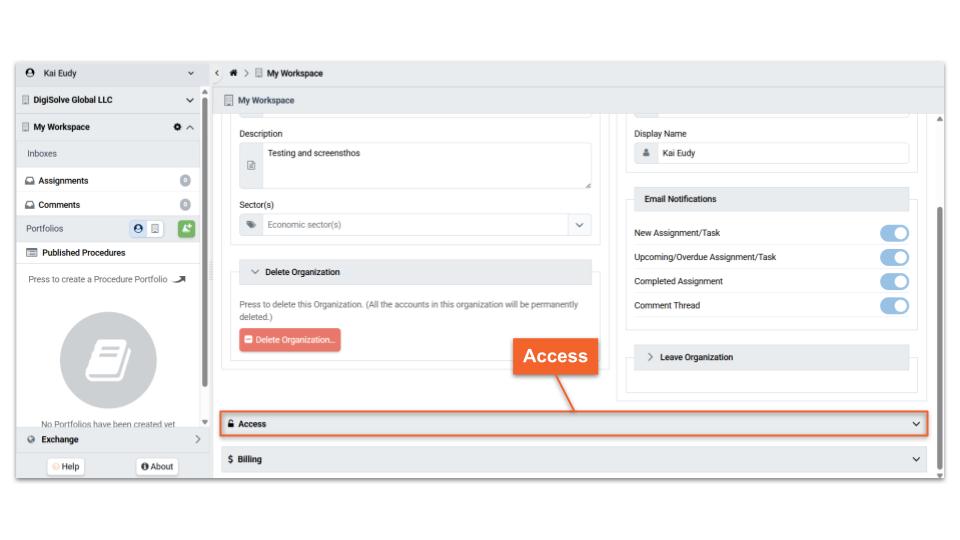Select the user portfolios filter icon
Image resolution: width=960 pixels, height=540 pixels.
point(138,228)
